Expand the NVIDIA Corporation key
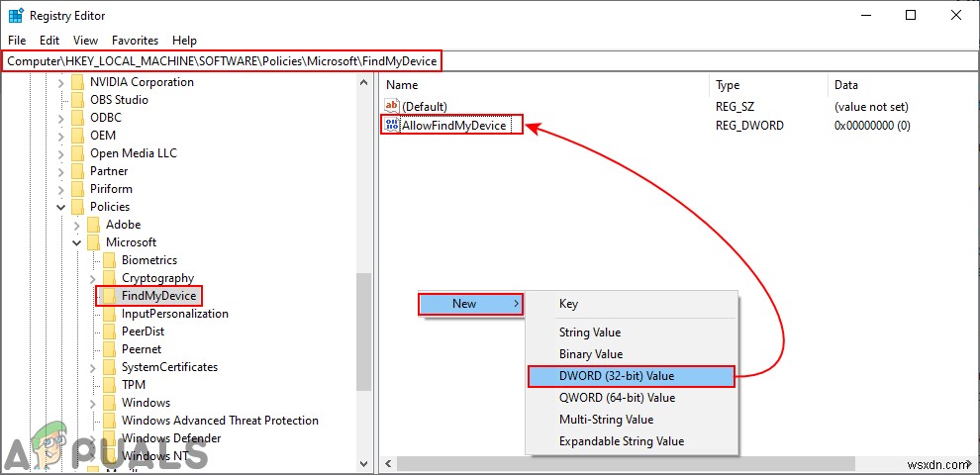Screen dimensions: 980x475 [60, 82]
